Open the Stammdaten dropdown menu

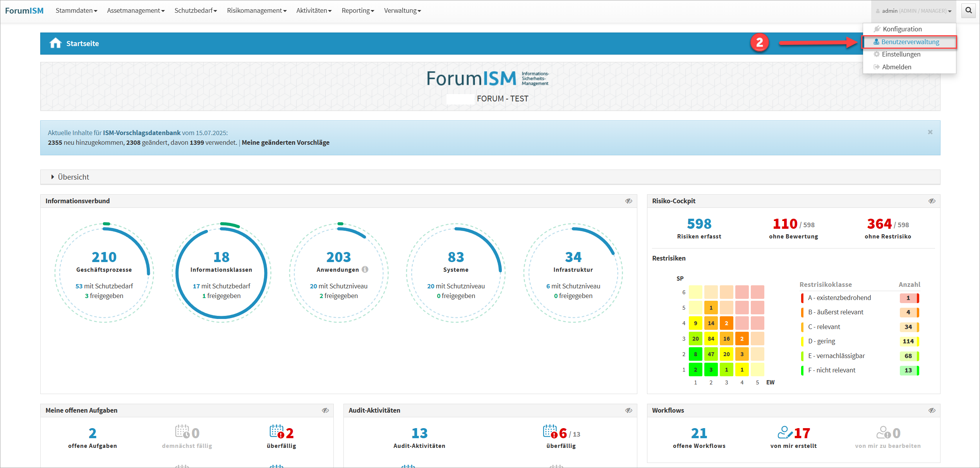[x=76, y=10]
